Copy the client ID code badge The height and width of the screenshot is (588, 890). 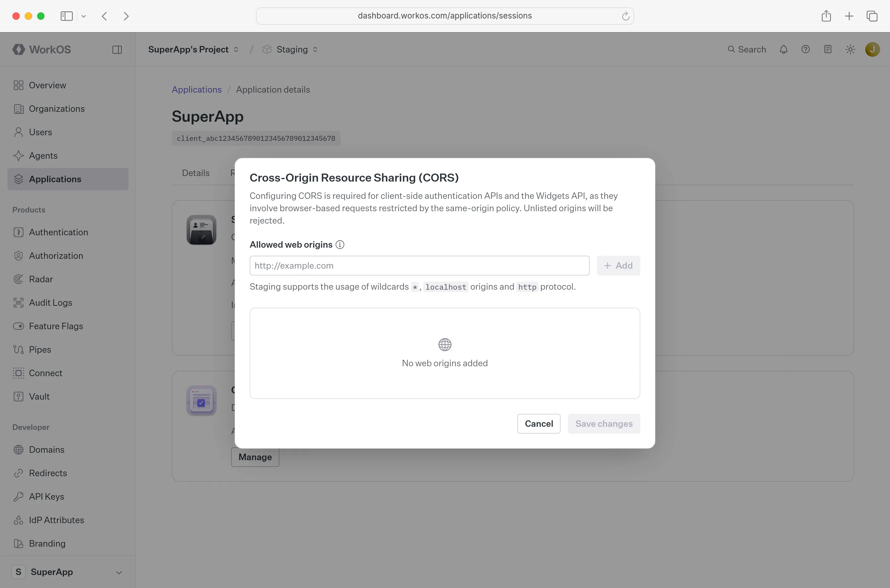256,138
